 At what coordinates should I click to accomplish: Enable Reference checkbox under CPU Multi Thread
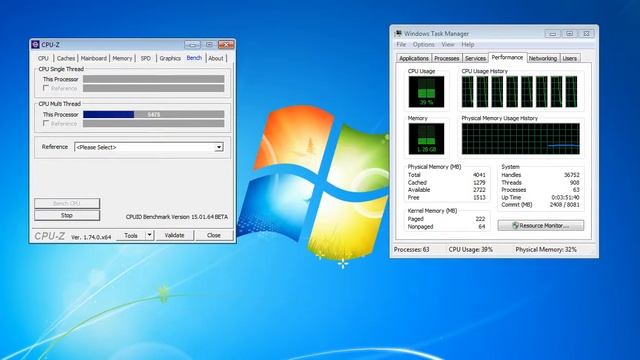click(46, 123)
